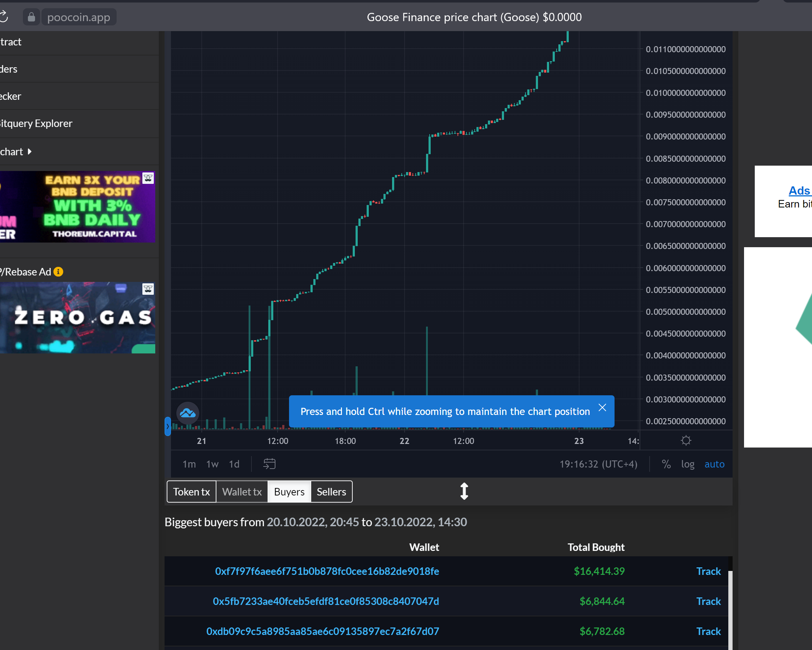Click the go-to-date calendar icon
This screenshot has width=812, height=650.
269,464
